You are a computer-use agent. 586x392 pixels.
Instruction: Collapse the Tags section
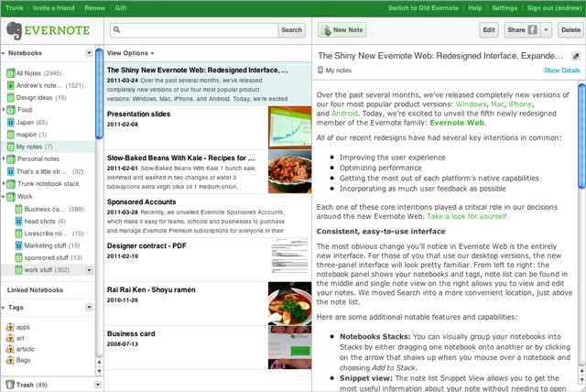click(x=5, y=309)
